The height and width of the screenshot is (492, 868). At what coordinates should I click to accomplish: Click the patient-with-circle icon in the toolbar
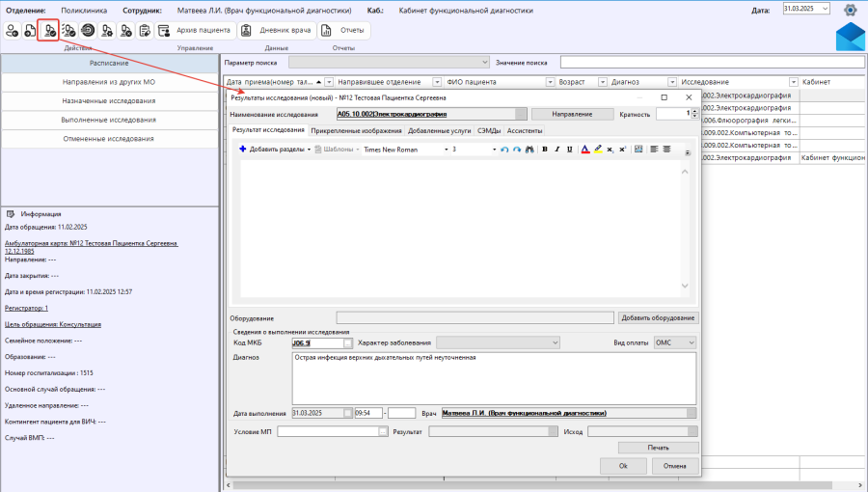click(x=12, y=31)
